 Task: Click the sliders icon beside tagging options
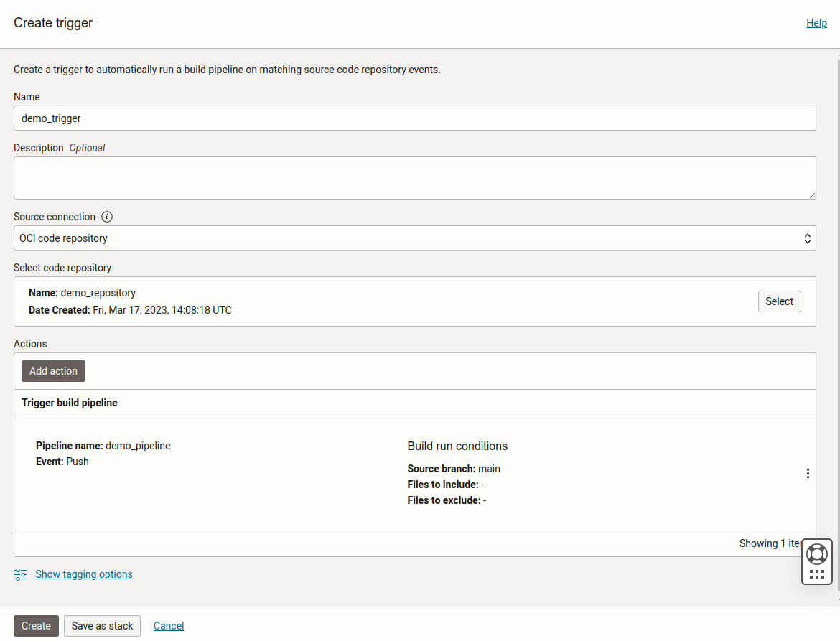coord(21,574)
